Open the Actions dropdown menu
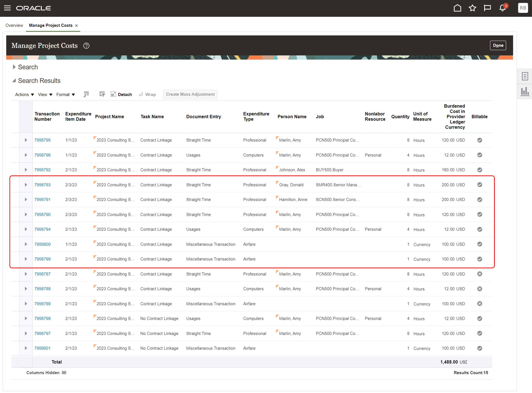The image size is (532, 393). (24, 95)
